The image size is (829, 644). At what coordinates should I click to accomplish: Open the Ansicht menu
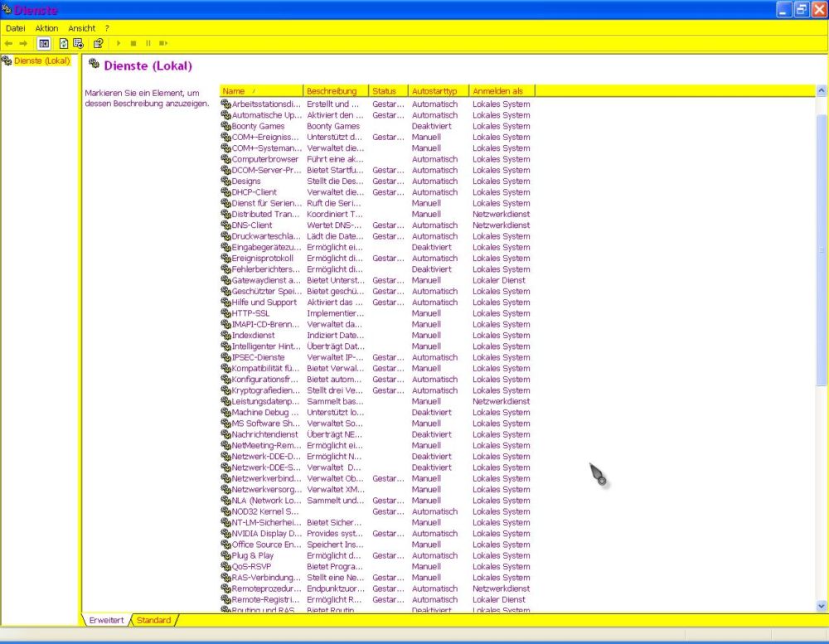[82, 28]
